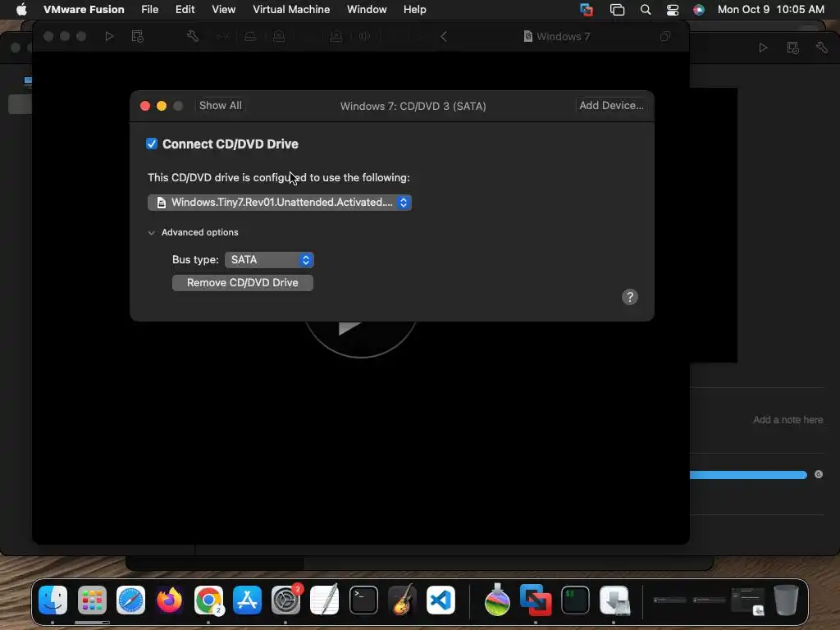Click snapshot icon in Library window toolbar

coord(793,48)
